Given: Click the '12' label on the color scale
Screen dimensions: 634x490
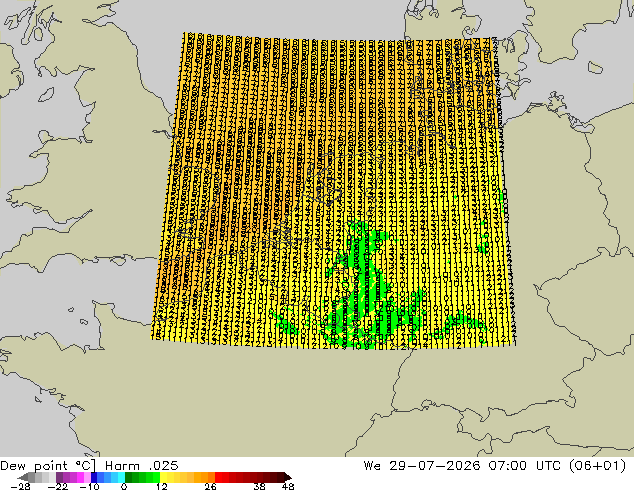Looking at the screenshot, I should [x=161, y=486].
